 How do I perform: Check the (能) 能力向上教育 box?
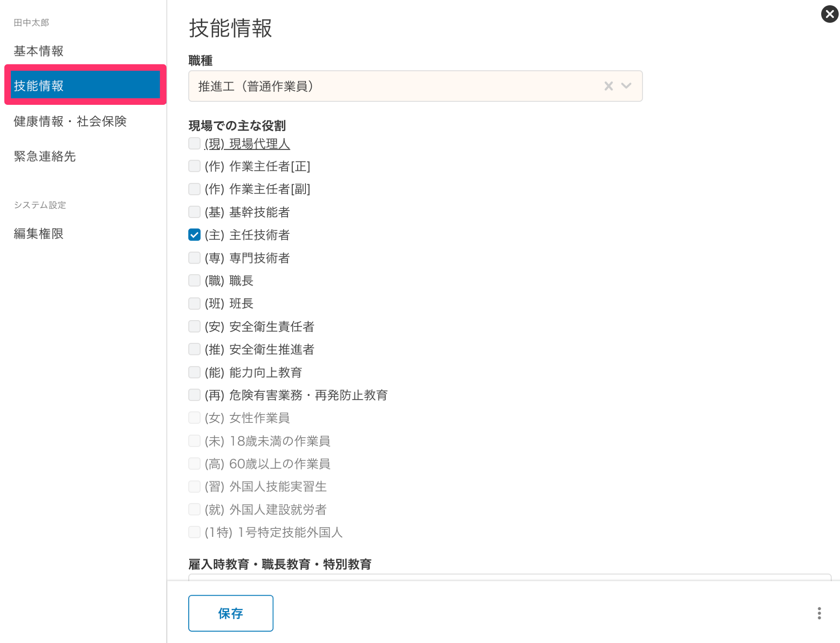point(194,372)
